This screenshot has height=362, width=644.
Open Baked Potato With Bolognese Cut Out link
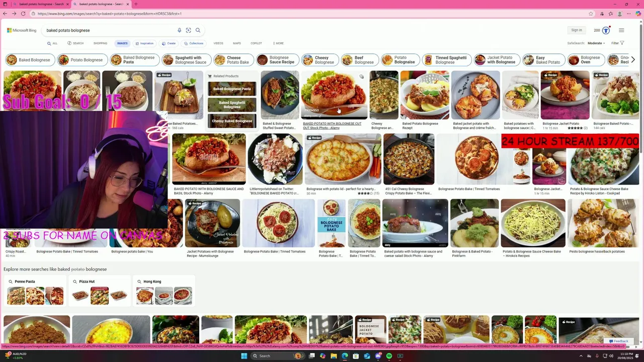tap(332, 126)
